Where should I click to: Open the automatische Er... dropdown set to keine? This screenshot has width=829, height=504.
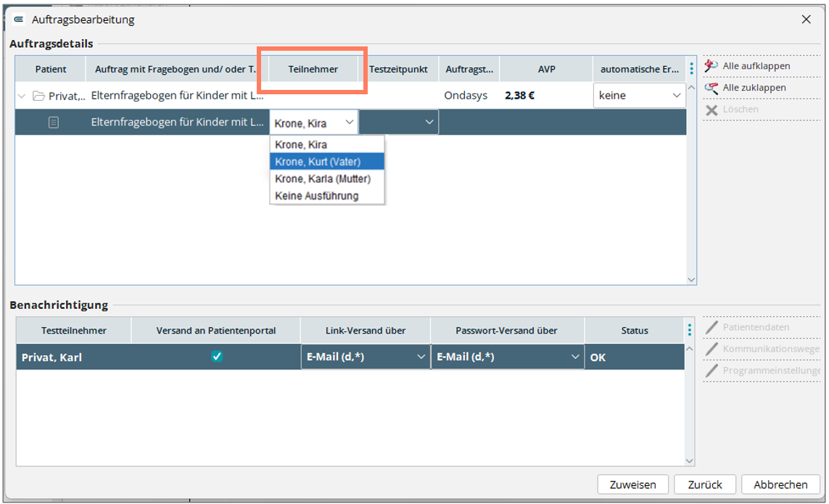click(x=639, y=95)
